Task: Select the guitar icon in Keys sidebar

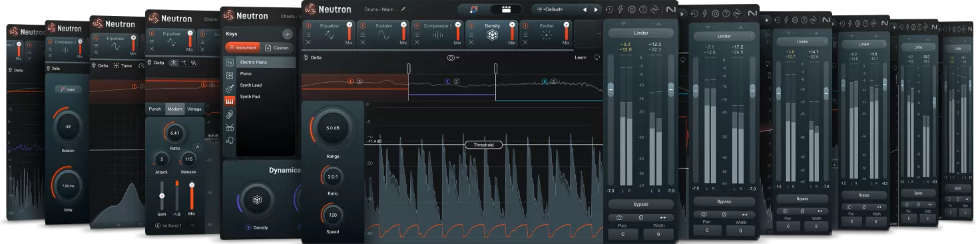Action: [230, 88]
